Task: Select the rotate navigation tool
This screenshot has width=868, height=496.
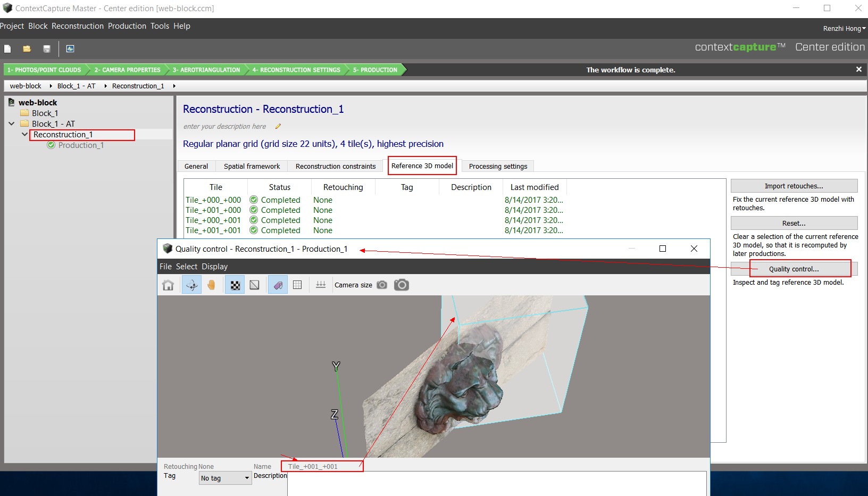Action: 191,285
